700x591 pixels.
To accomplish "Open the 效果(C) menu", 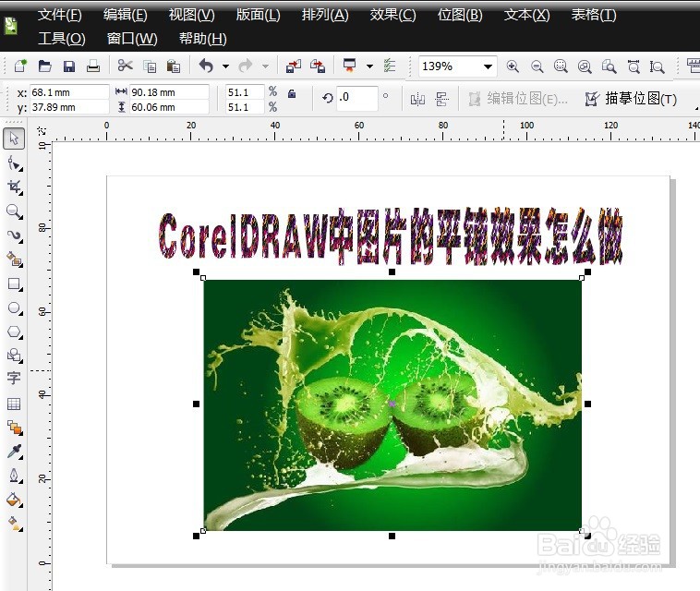I will tap(392, 15).
